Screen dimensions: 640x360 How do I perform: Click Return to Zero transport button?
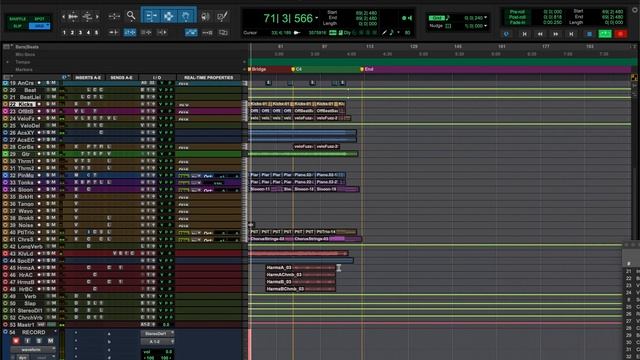(x=524, y=34)
